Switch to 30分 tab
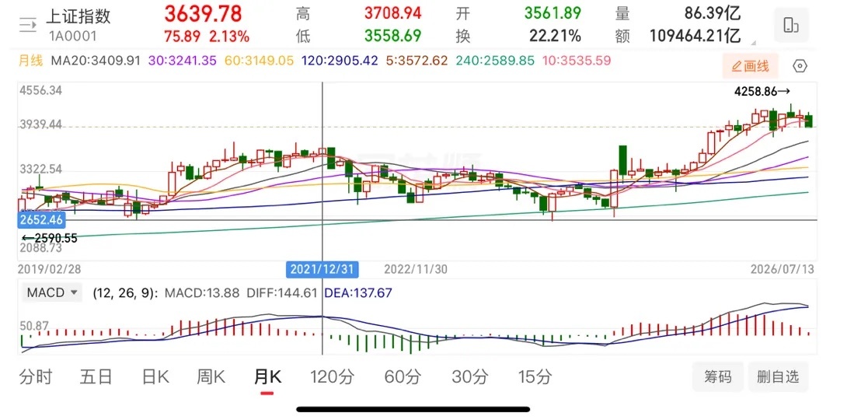868x420 pixels. 470,377
